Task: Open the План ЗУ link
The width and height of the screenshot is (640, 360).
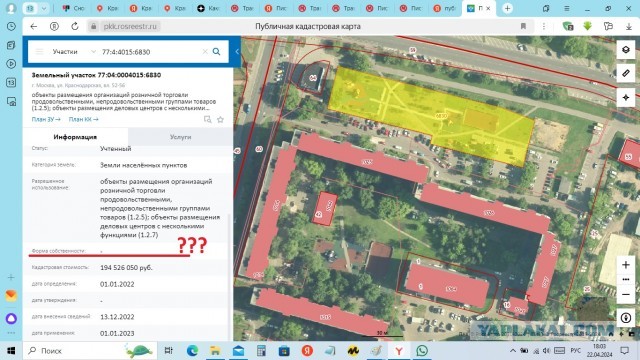Action: [46, 119]
